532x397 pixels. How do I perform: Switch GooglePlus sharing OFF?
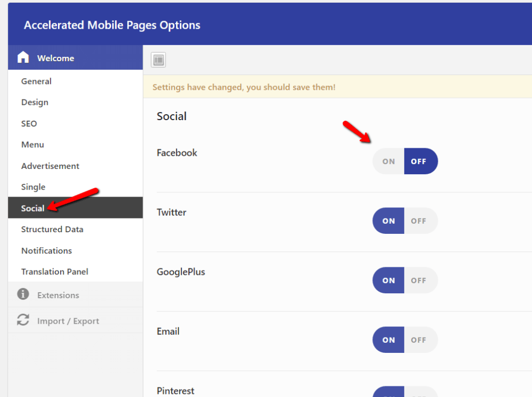point(421,281)
